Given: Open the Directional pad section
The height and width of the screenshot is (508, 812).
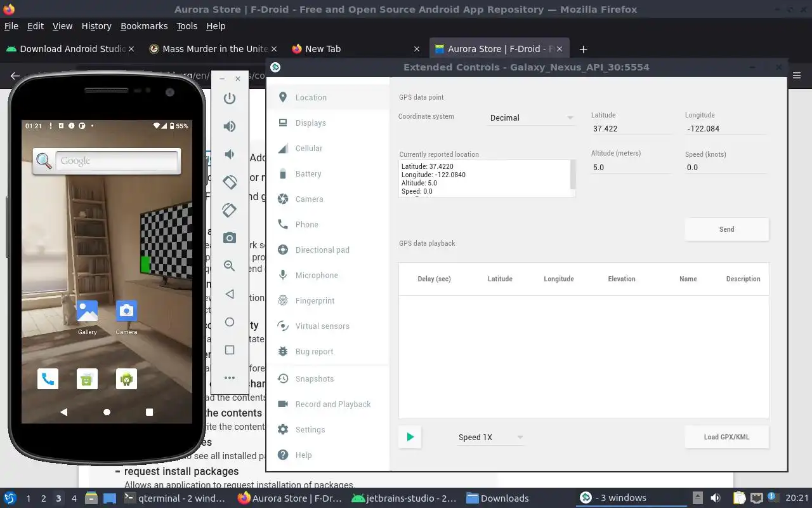Looking at the screenshot, I should point(327,250).
